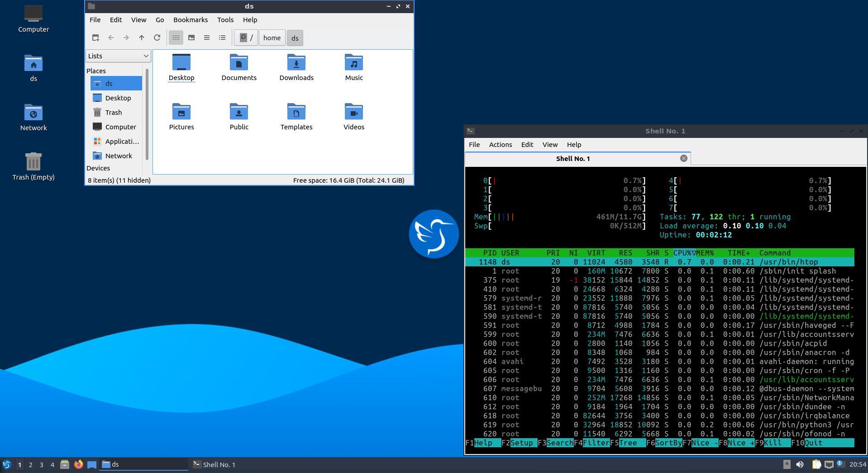The width and height of the screenshot is (868, 473).
Task: Switch to virtual desktop 2
Action: click(x=30, y=464)
